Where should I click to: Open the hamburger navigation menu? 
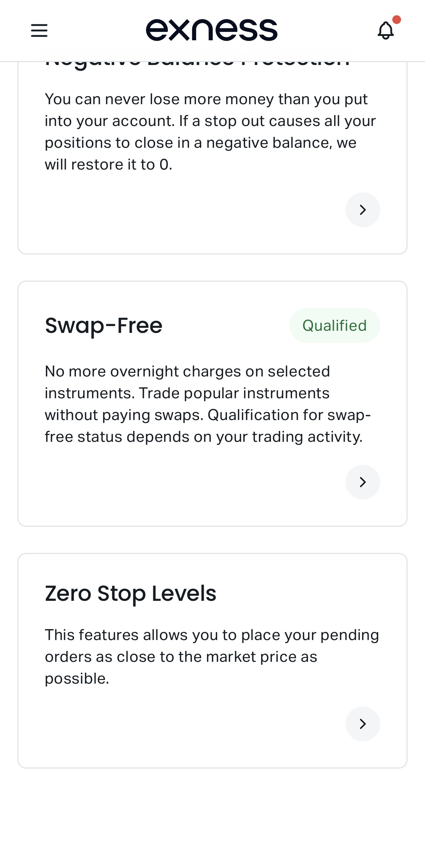click(39, 31)
